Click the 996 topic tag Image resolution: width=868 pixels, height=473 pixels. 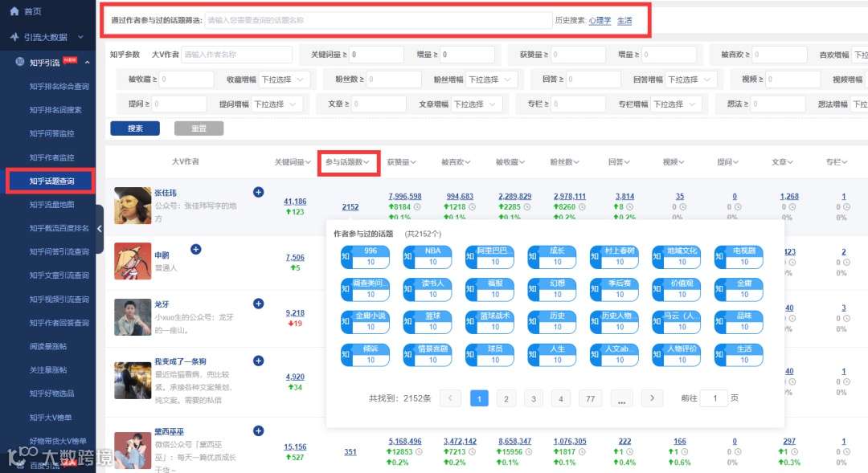point(365,257)
